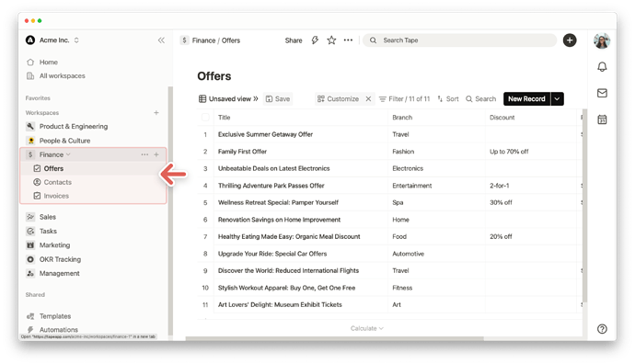Click the Entertainment branch cell
This screenshot has height=364, width=635.
pos(436,186)
